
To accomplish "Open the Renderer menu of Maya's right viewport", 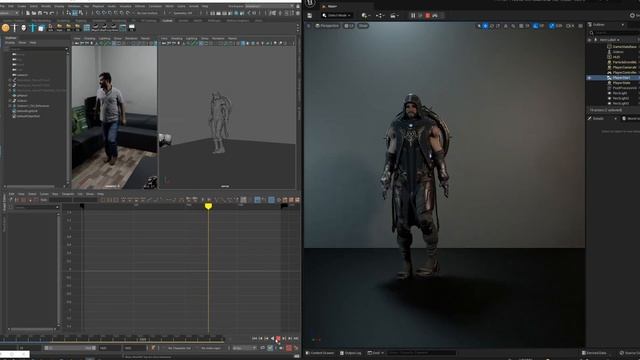I will 218,38.
